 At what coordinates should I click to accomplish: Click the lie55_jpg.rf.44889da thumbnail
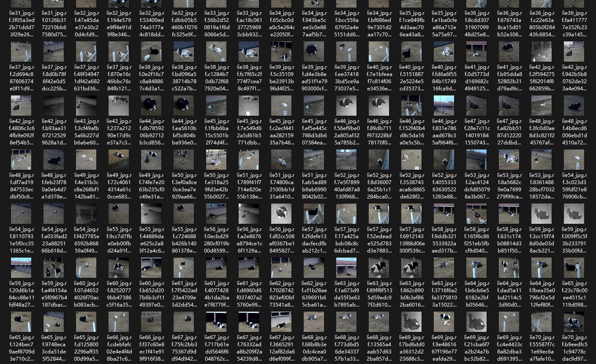point(151,214)
